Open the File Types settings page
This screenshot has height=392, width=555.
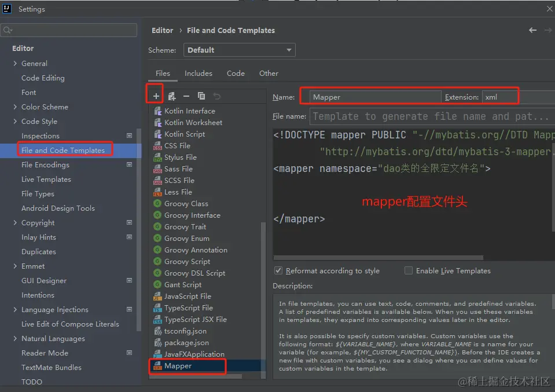[38, 194]
